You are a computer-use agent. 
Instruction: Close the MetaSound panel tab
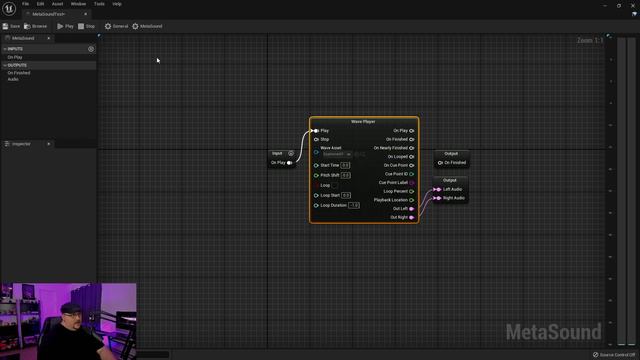click(x=49, y=38)
